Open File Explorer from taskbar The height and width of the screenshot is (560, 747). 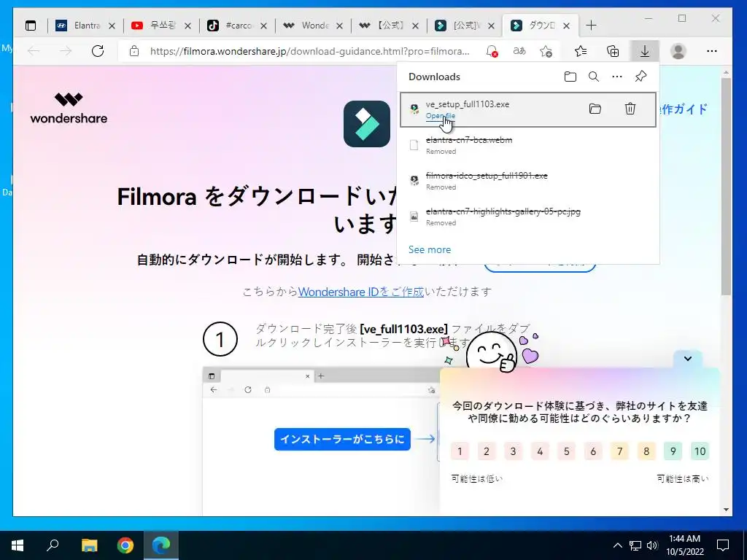(89, 545)
